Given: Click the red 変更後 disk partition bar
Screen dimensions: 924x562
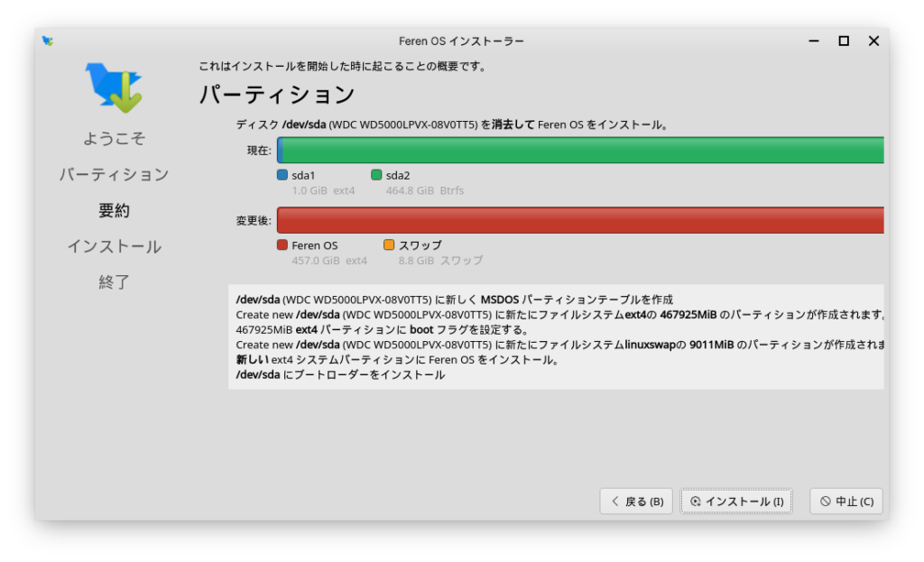Looking at the screenshot, I should coord(579,220).
